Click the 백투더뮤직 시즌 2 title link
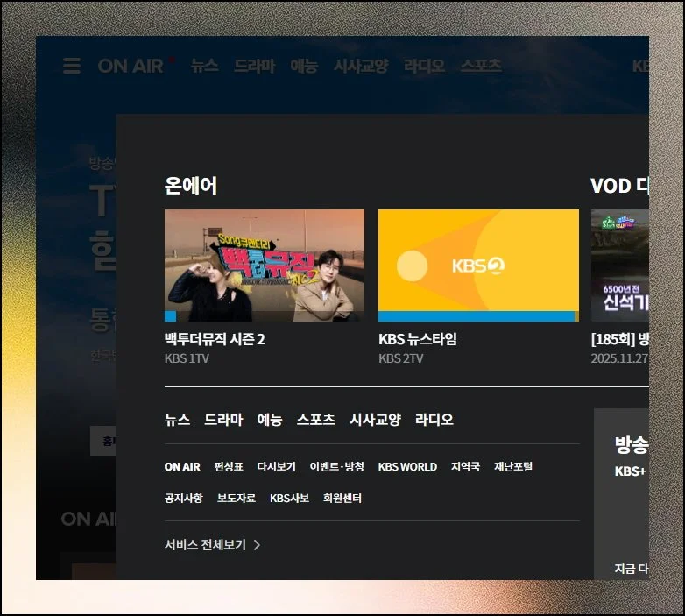685x616 pixels. [x=215, y=339]
